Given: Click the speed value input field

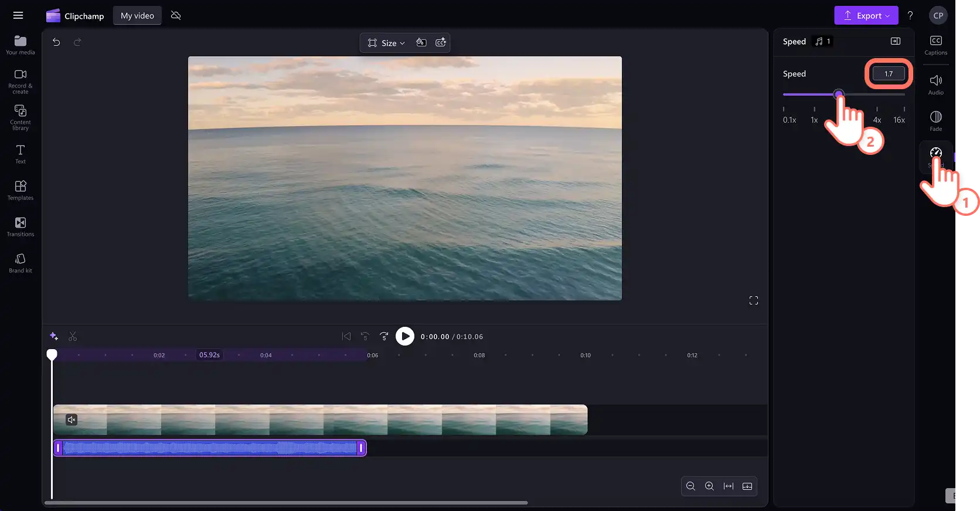Looking at the screenshot, I should pos(889,73).
